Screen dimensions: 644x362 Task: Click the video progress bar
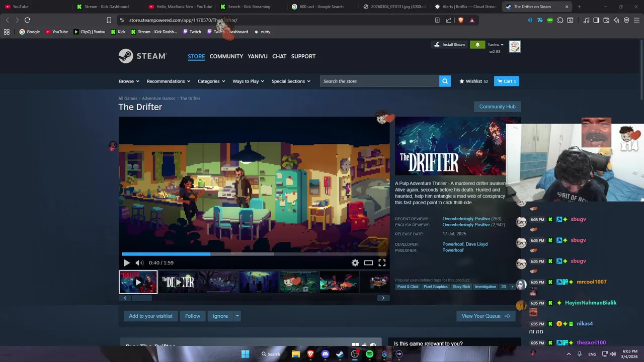[x=254, y=254]
